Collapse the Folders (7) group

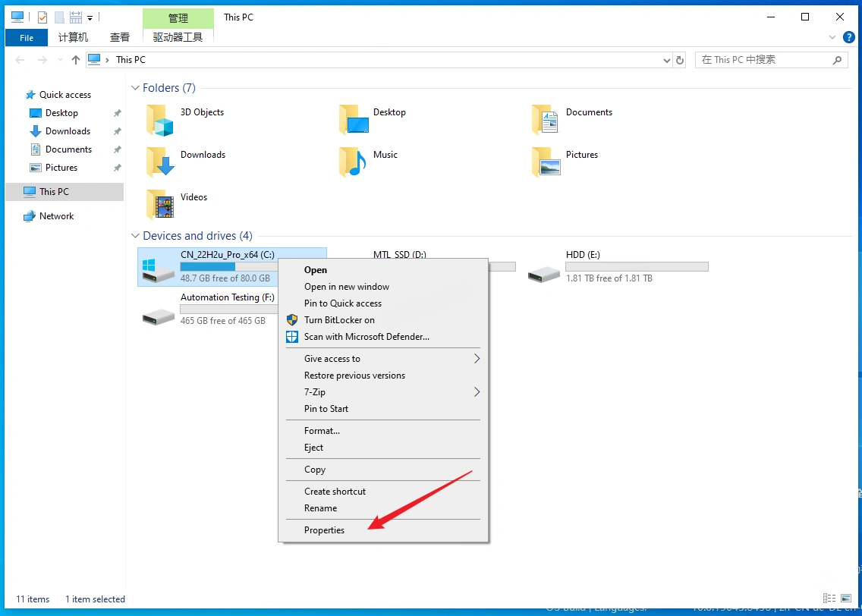pos(135,88)
